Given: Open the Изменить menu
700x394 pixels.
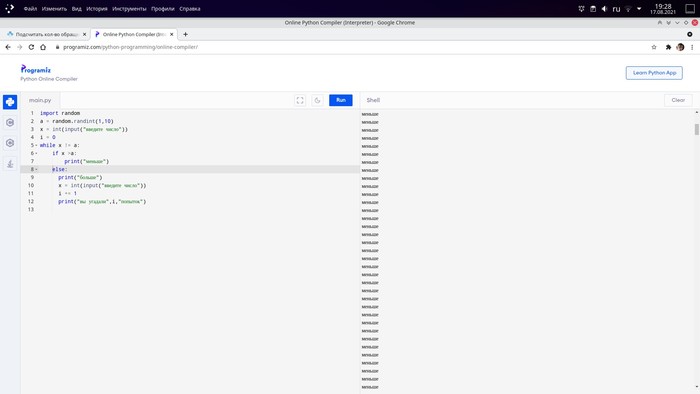Looking at the screenshot, I should click(x=54, y=8).
